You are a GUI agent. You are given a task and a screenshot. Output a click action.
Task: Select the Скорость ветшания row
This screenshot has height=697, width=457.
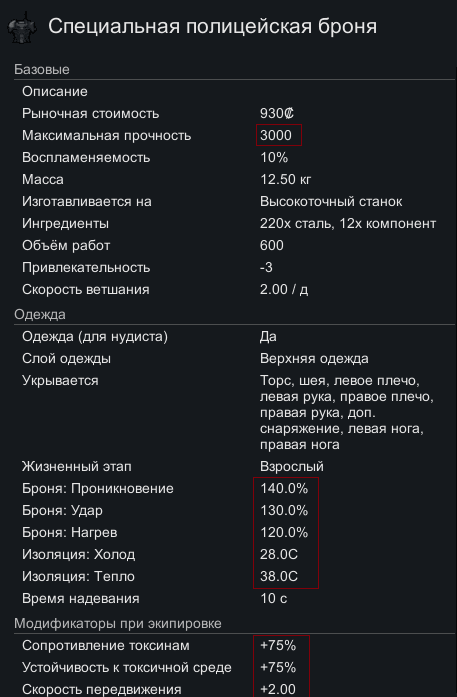[234, 289]
